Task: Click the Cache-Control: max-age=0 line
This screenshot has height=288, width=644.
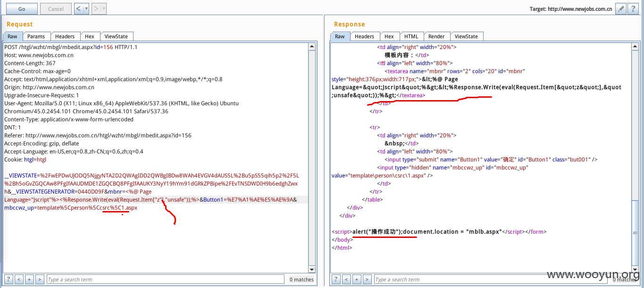Action: 37,71
